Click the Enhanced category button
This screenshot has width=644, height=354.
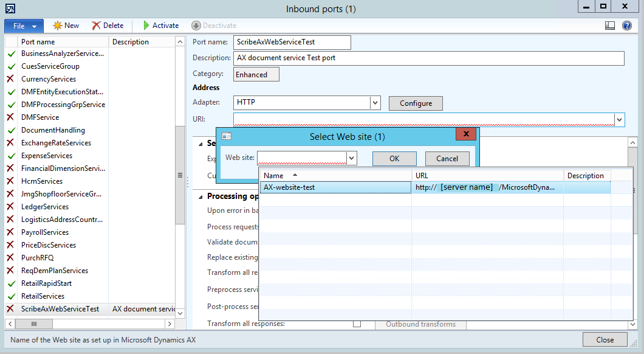pos(256,74)
